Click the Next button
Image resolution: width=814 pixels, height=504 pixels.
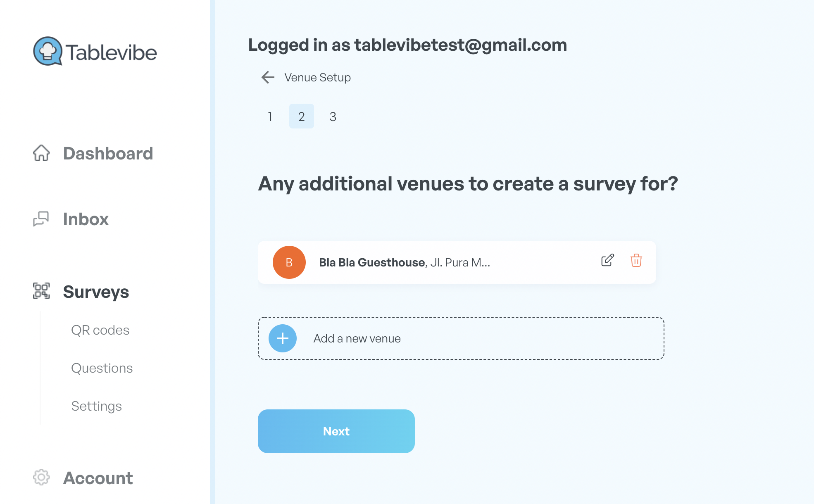click(x=336, y=431)
